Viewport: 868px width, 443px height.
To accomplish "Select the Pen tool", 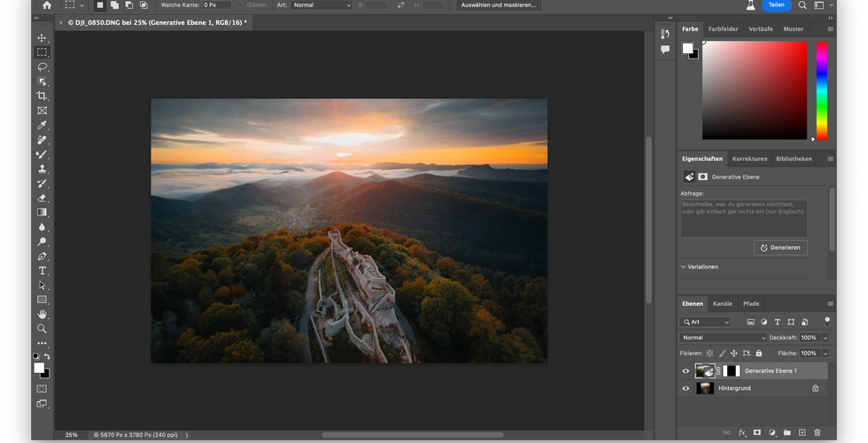I will [42, 256].
